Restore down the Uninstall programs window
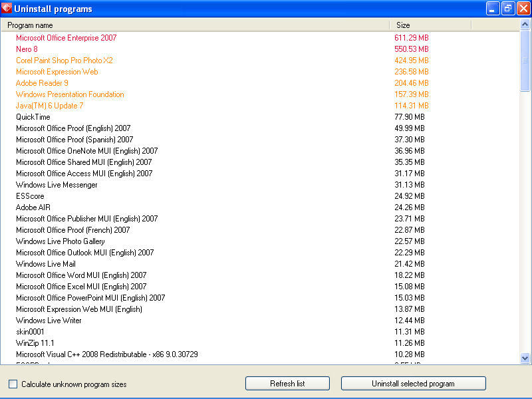532x399 pixels. [508, 9]
